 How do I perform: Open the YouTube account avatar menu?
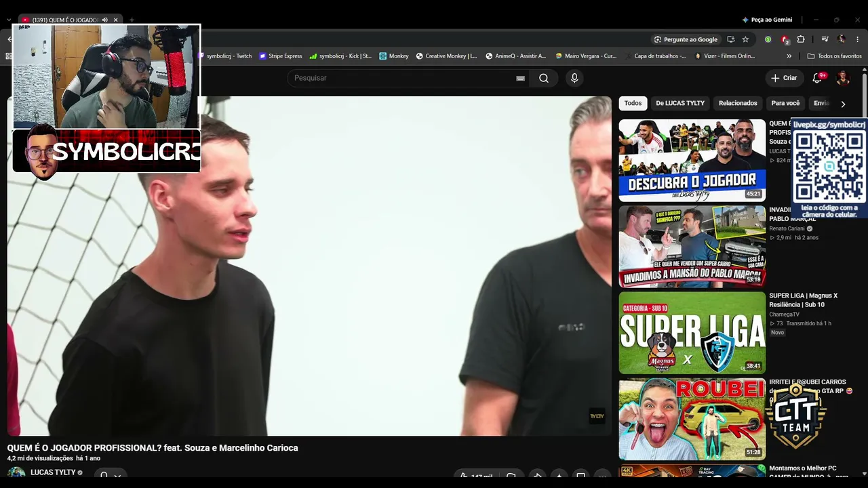(843, 78)
